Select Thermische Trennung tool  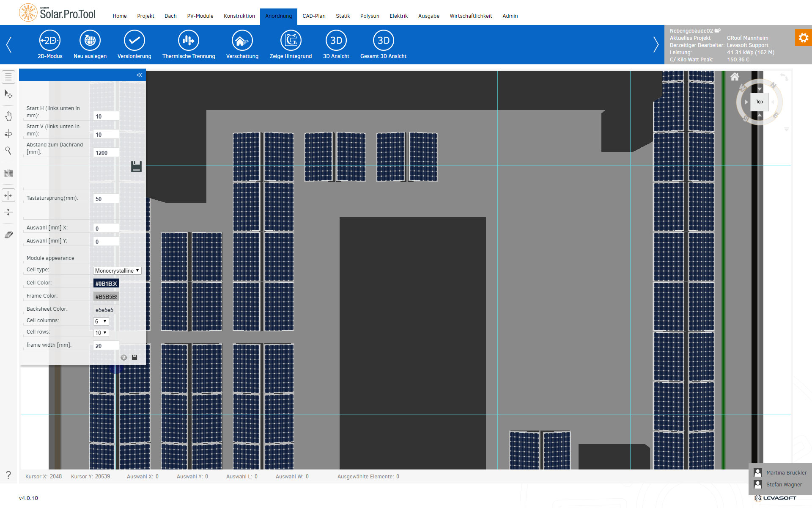(x=189, y=41)
